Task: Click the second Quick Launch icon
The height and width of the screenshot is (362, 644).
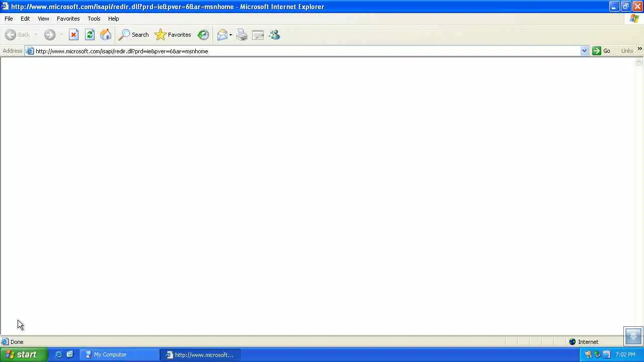Action: coord(70,354)
